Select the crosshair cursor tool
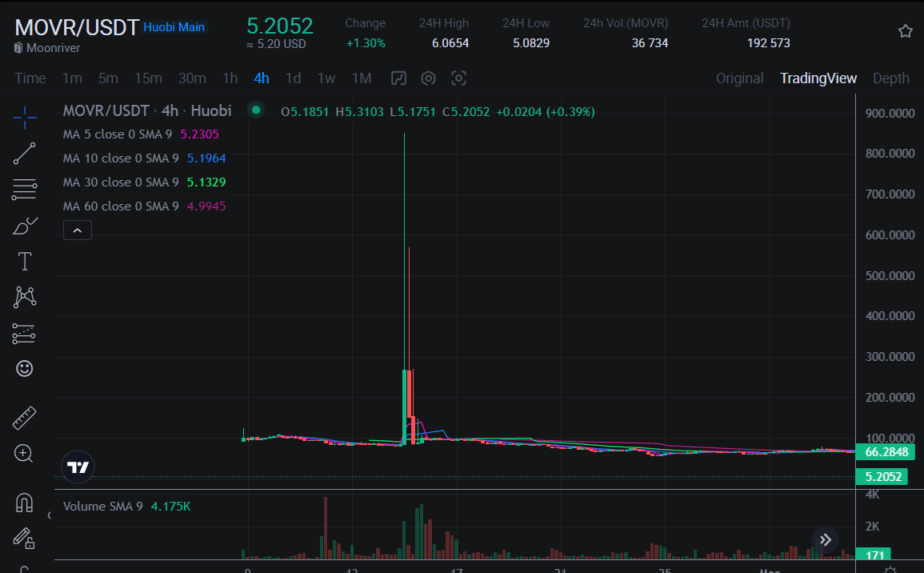 pos(24,117)
